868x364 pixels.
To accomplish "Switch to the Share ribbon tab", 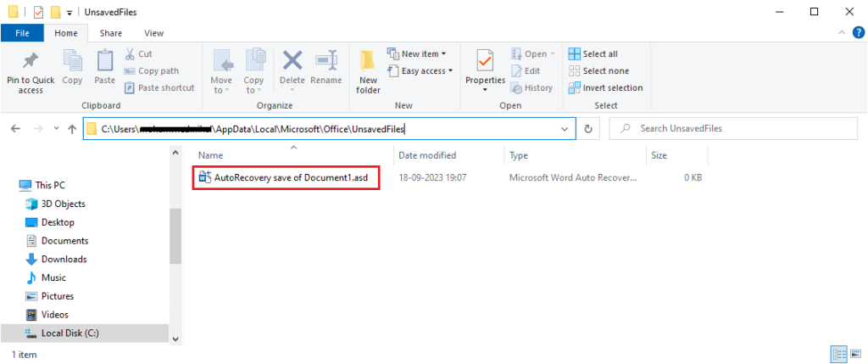I will 111,33.
